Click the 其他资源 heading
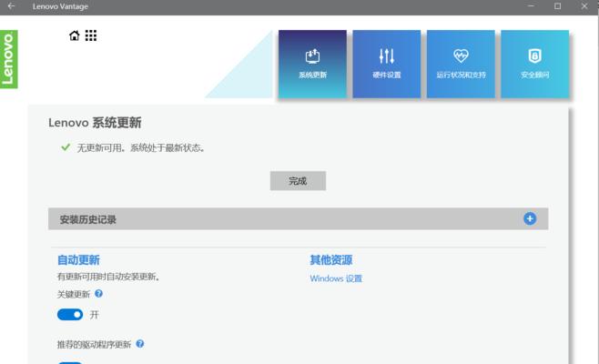 pyautogui.click(x=330, y=260)
